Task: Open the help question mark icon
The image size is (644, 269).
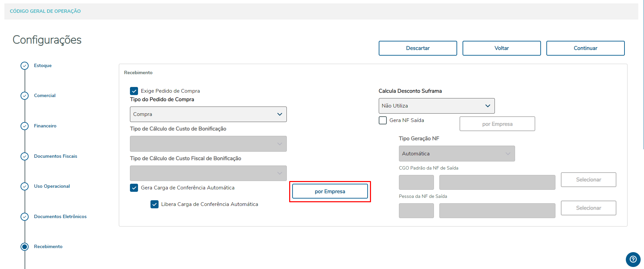Action: [633, 259]
